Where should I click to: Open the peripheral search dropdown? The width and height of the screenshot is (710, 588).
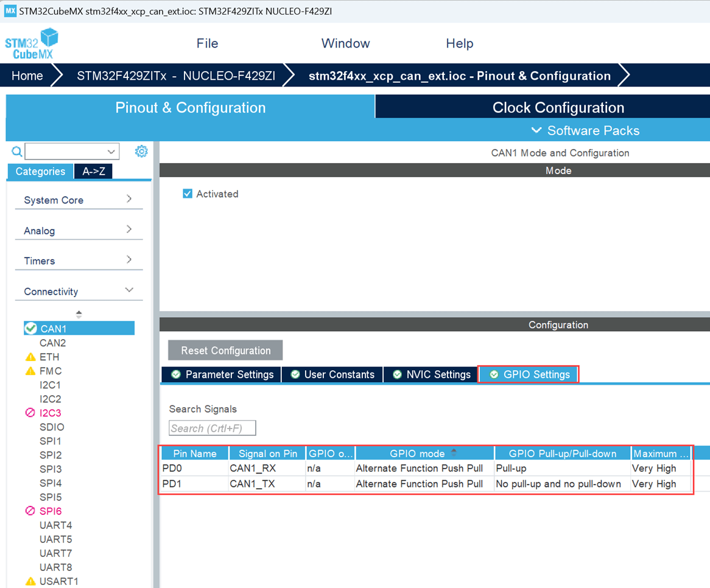111,152
